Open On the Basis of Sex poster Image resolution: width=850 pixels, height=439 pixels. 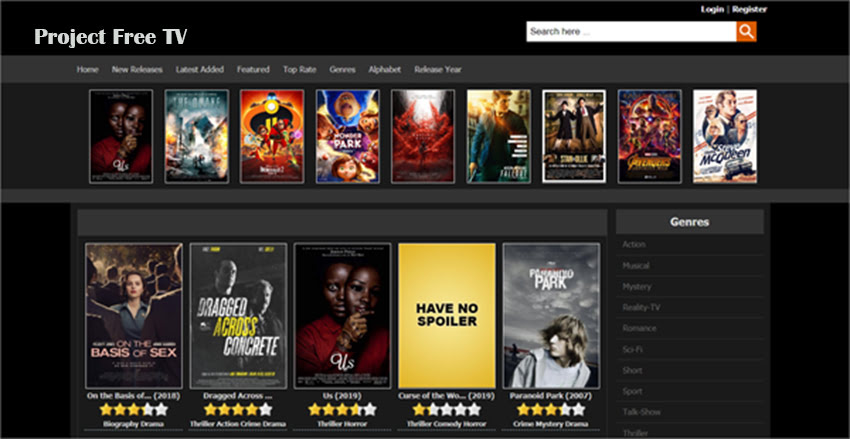134,315
